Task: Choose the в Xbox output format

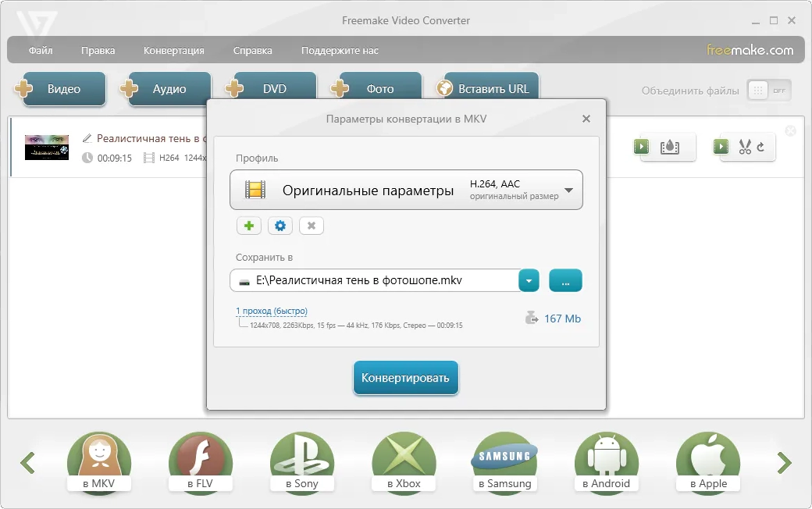Action: pyautogui.click(x=404, y=464)
